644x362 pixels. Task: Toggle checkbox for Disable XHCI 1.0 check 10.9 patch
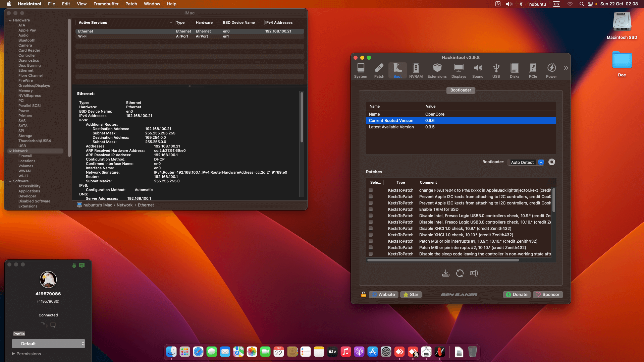tap(371, 228)
